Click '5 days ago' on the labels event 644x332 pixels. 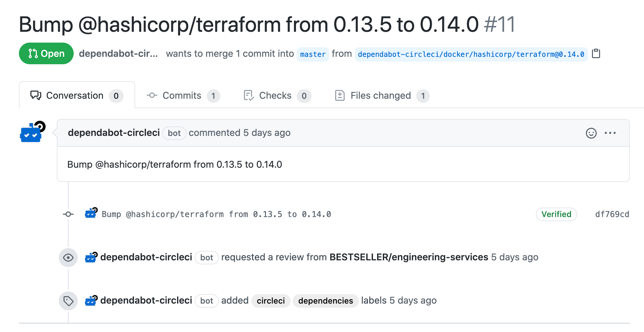coord(413,300)
